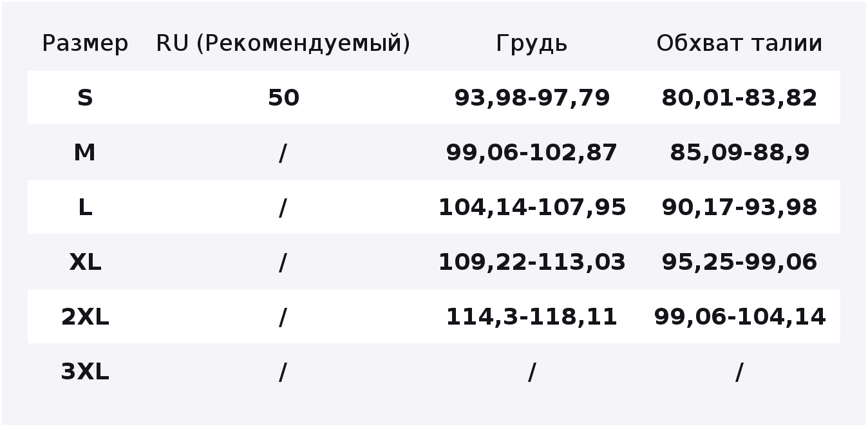This screenshot has width=868, height=427.
Task: Select the M size cell
Action: (85, 153)
